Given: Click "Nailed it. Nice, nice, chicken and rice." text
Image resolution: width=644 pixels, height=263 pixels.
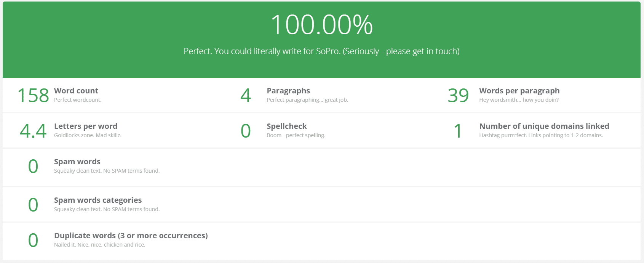Looking at the screenshot, I should (100, 245).
